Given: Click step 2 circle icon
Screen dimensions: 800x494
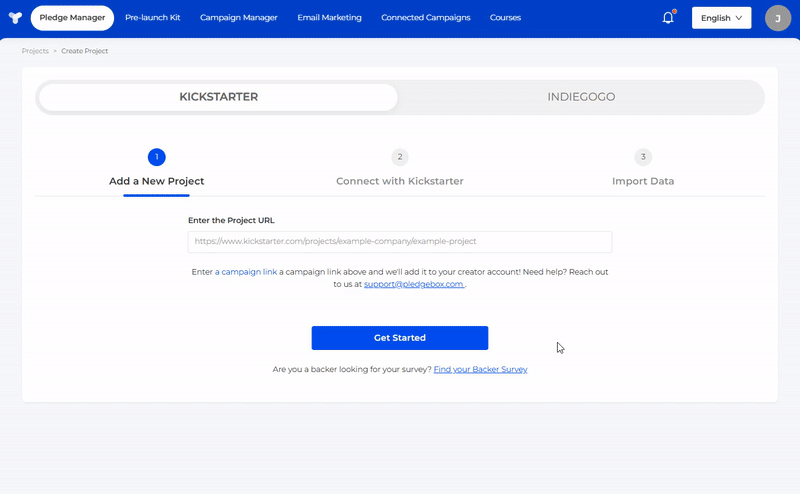Looking at the screenshot, I should pyautogui.click(x=400, y=157).
